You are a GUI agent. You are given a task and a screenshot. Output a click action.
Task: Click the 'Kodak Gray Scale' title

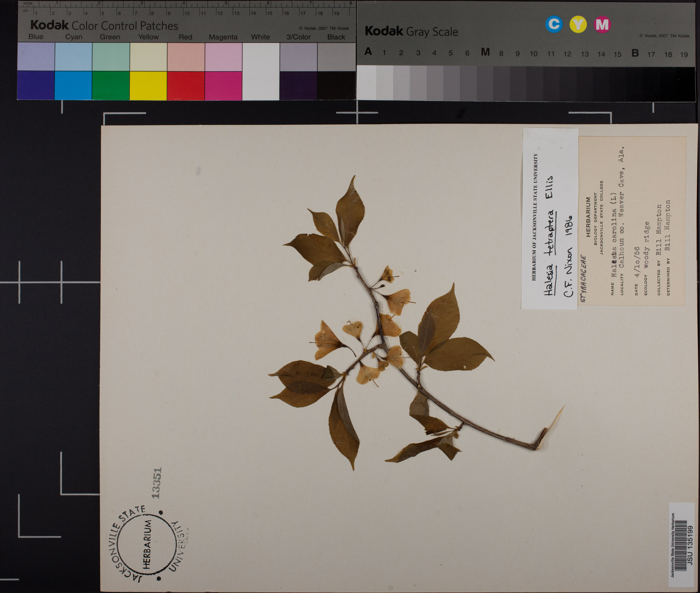pyautogui.click(x=411, y=32)
